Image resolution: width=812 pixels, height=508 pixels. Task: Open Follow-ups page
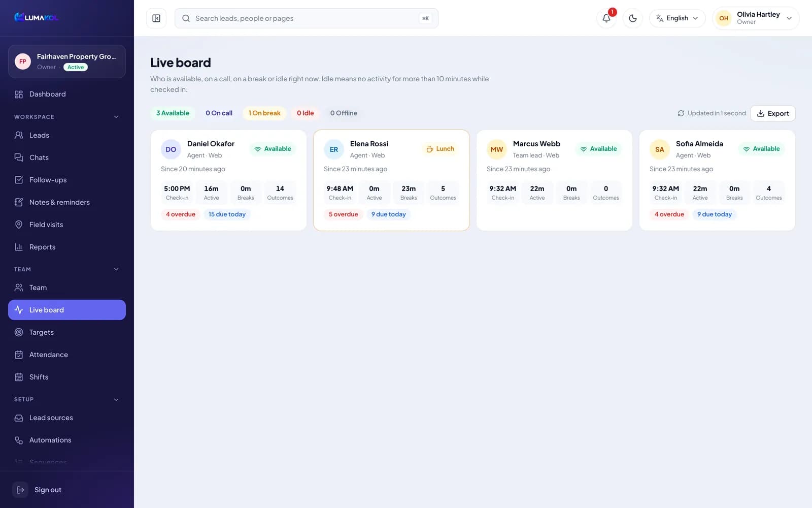67,180
